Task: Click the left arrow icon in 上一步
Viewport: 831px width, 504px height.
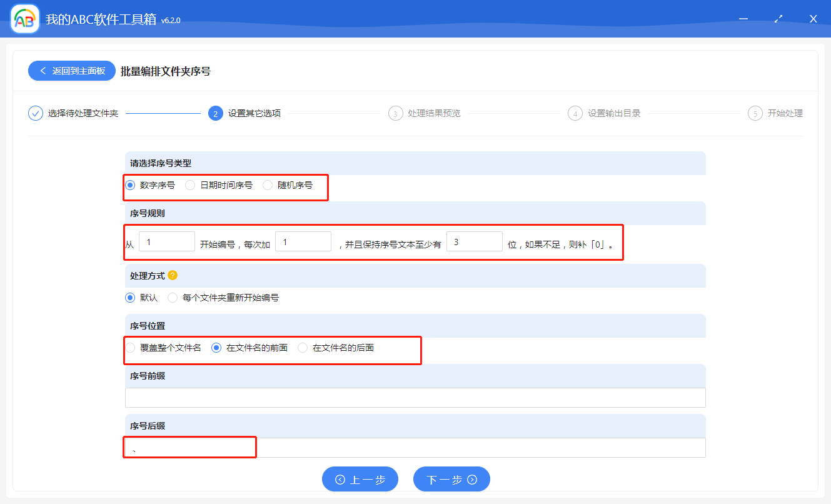Action: [x=340, y=479]
